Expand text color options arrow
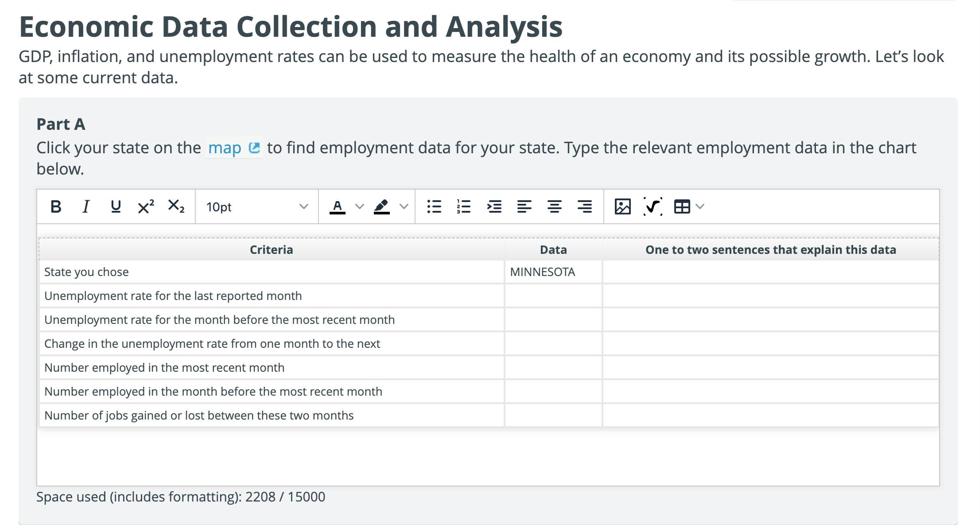 (x=360, y=206)
